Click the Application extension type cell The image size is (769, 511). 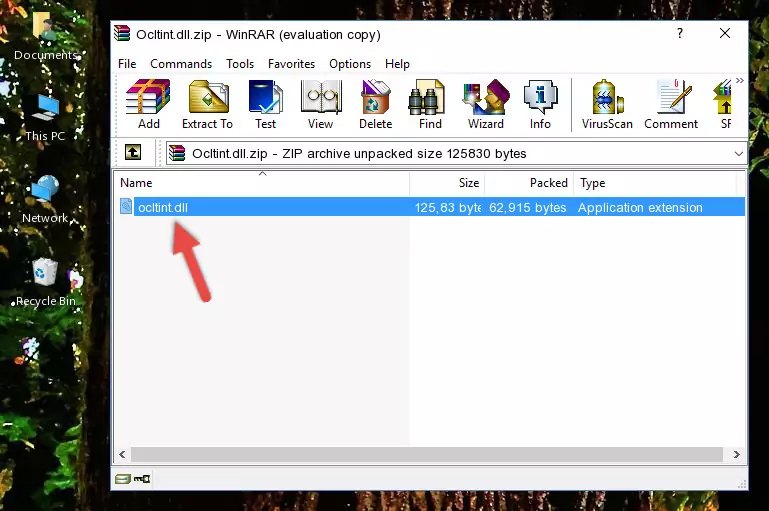(x=640, y=207)
